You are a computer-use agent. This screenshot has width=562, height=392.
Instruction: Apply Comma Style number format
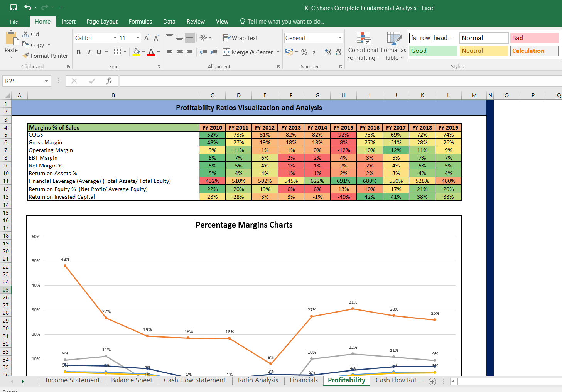[314, 52]
